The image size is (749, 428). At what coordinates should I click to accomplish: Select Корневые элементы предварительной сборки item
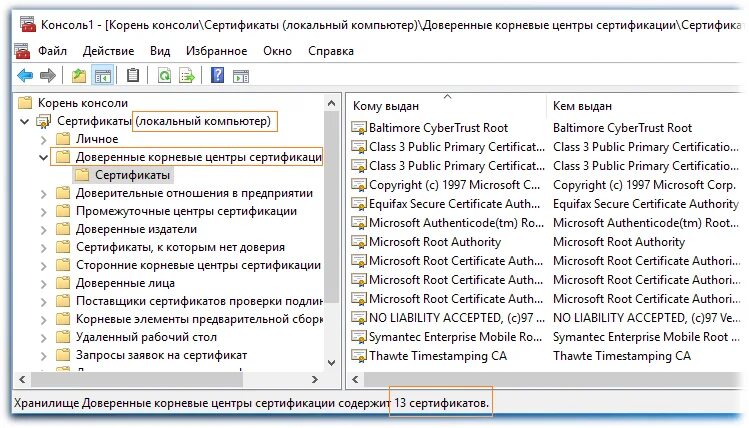199,319
